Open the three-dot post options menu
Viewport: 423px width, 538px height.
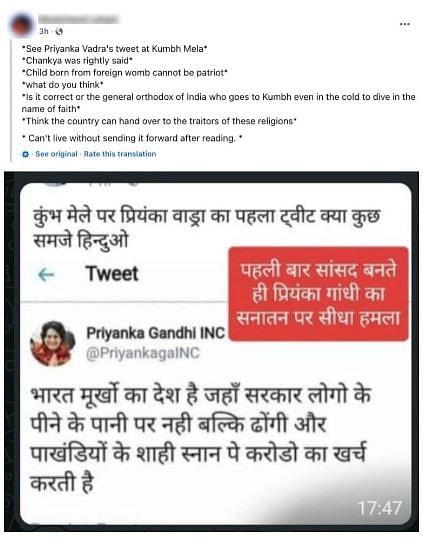click(405, 24)
